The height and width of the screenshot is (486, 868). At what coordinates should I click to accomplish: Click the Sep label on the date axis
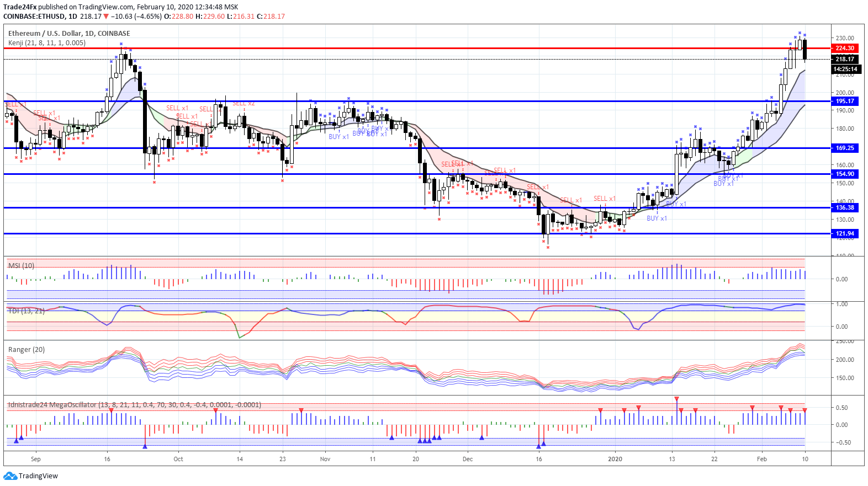[x=36, y=459]
